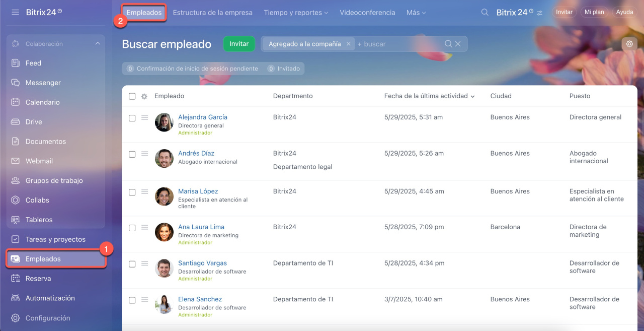Open Alejandra García's profile link
Screen dimensions: 644x331
tap(203, 117)
